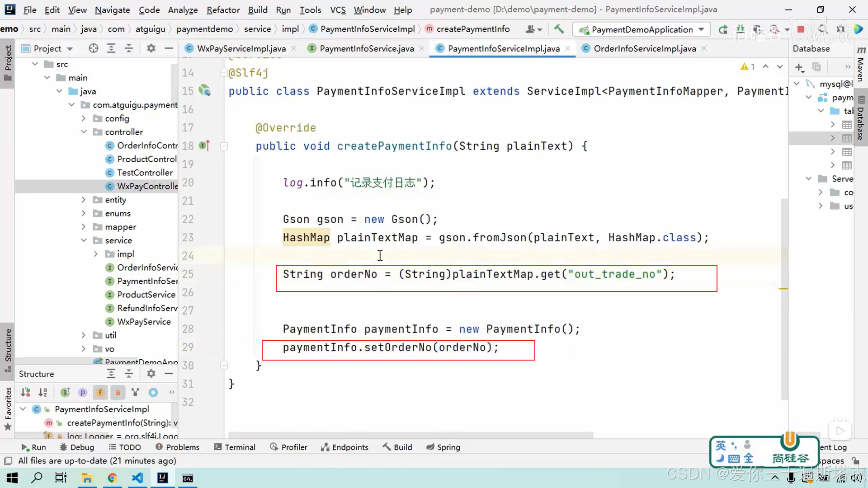This screenshot has height=488, width=868.
Task: Click Sort Alphabetically in Structure panel
Action: (x=43, y=392)
